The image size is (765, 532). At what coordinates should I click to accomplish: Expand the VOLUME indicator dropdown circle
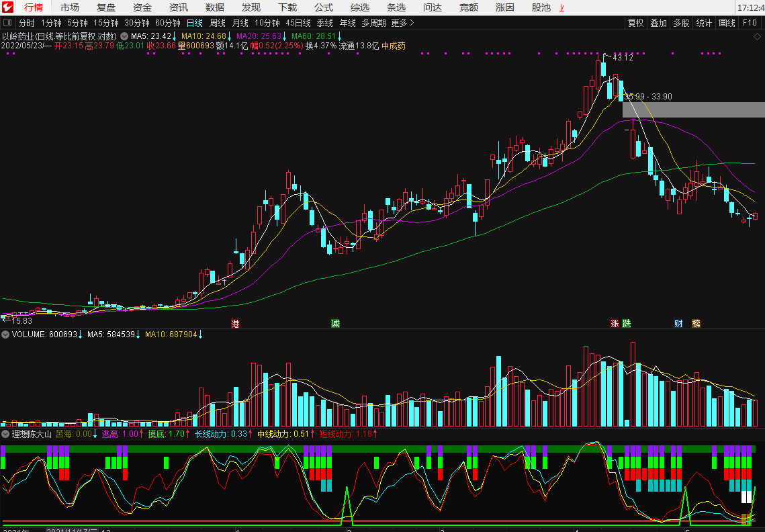5,335
